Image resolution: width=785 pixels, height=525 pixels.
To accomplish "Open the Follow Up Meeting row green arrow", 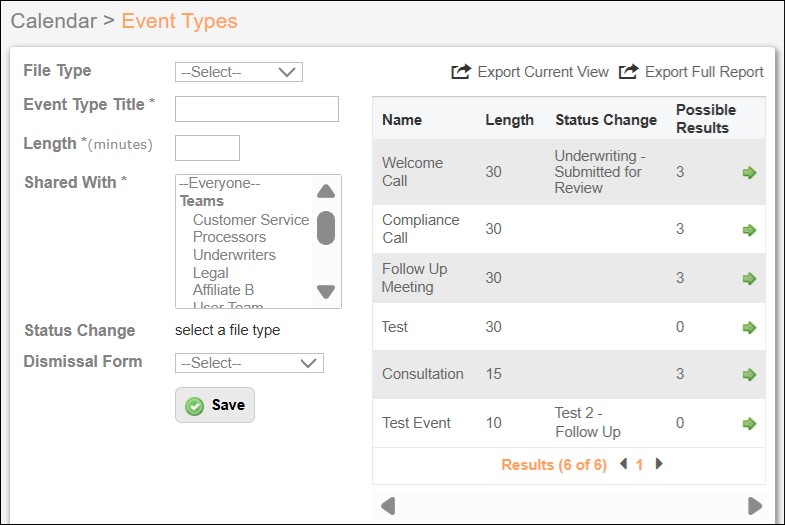I will pos(749,278).
